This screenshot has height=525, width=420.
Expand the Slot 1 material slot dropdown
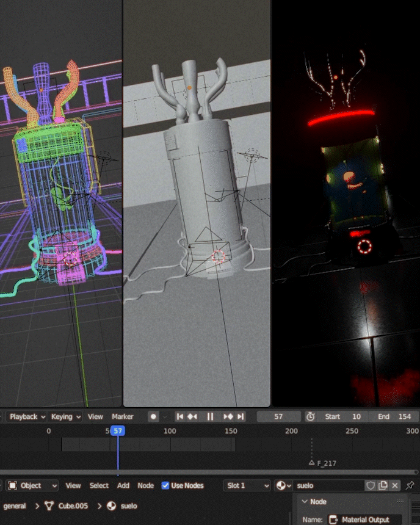247,486
